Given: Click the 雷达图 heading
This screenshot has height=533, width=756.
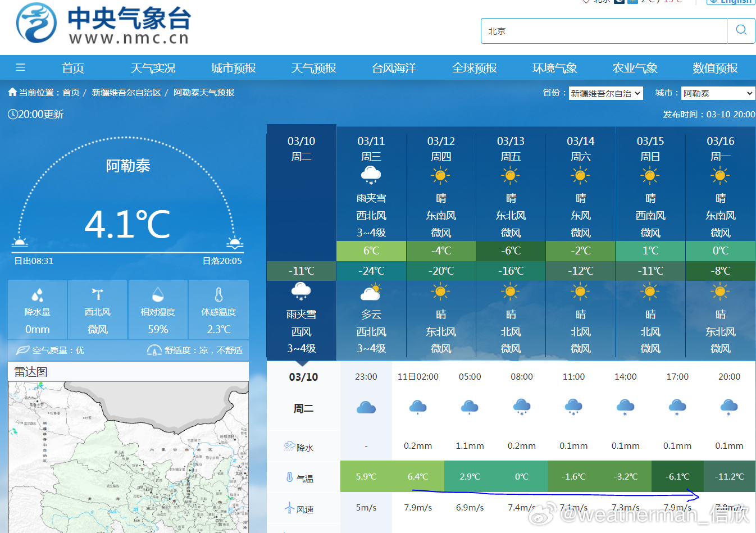Looking at the screenshot, I should pos(31,372).
